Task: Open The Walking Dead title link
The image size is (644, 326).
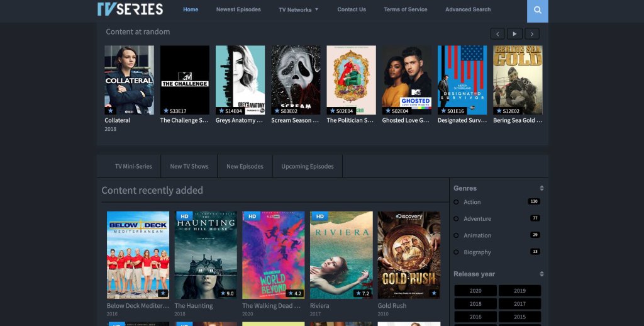Action: pyautogui.click(x=272, y=306)
